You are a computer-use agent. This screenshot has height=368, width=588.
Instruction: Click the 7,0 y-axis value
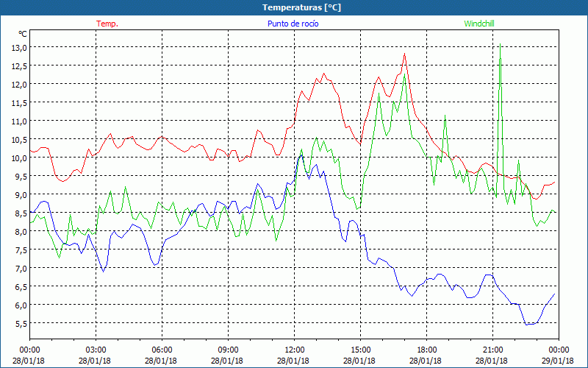(21, 268)
